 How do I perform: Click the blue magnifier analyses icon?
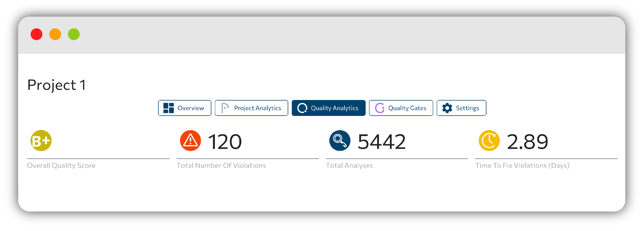pos(340,141)
